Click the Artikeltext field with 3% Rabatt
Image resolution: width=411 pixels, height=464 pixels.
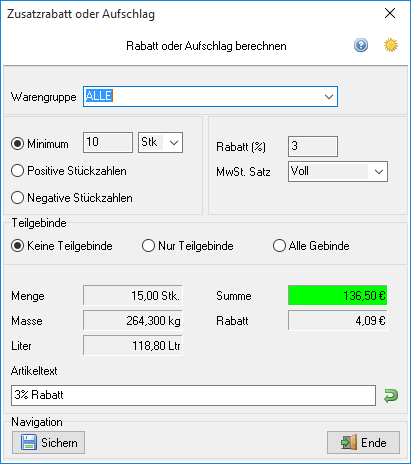[x=193, y=395]
